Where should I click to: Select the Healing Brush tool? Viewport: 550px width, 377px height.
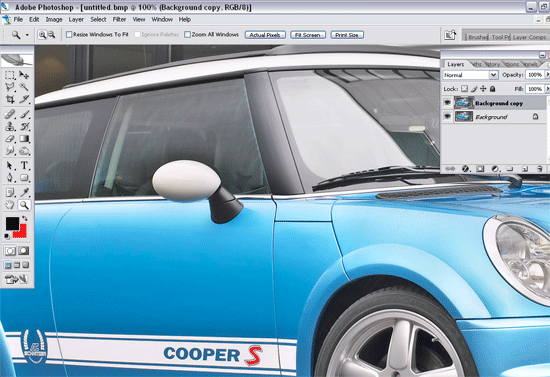click(10, 114)
